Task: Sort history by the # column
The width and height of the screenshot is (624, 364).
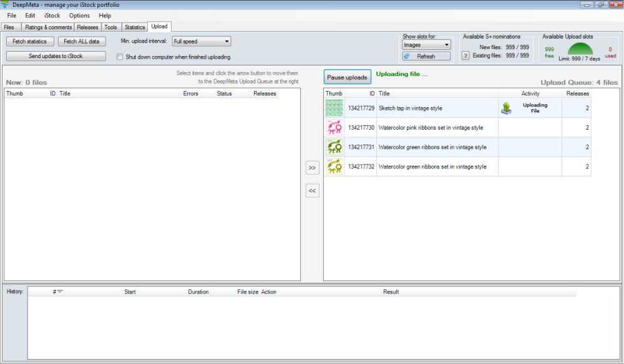Action: coord(57,292)
